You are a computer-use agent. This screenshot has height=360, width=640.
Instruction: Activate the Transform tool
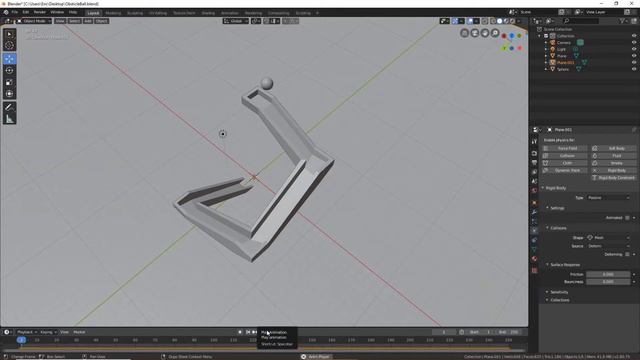pos(9,94)
